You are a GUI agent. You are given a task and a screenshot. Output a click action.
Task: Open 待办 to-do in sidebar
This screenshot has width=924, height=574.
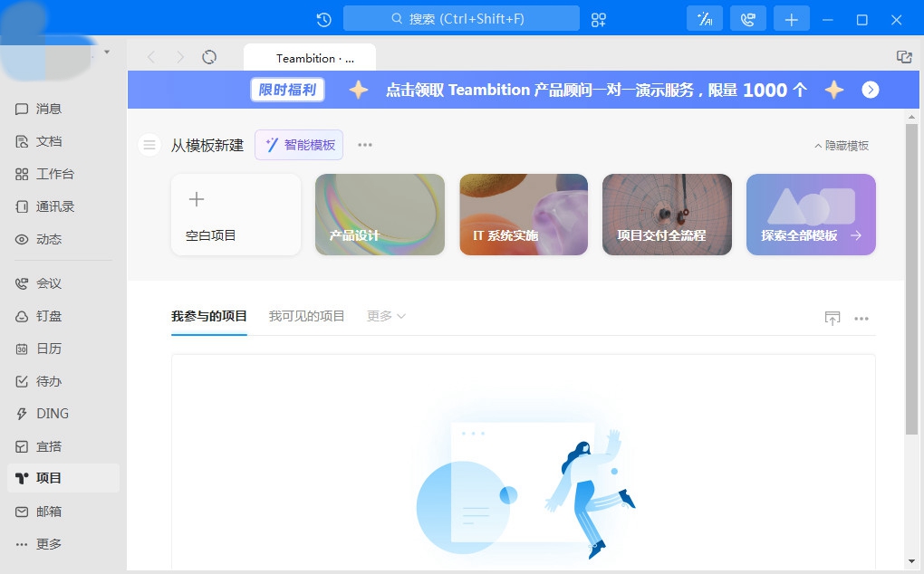63,381
